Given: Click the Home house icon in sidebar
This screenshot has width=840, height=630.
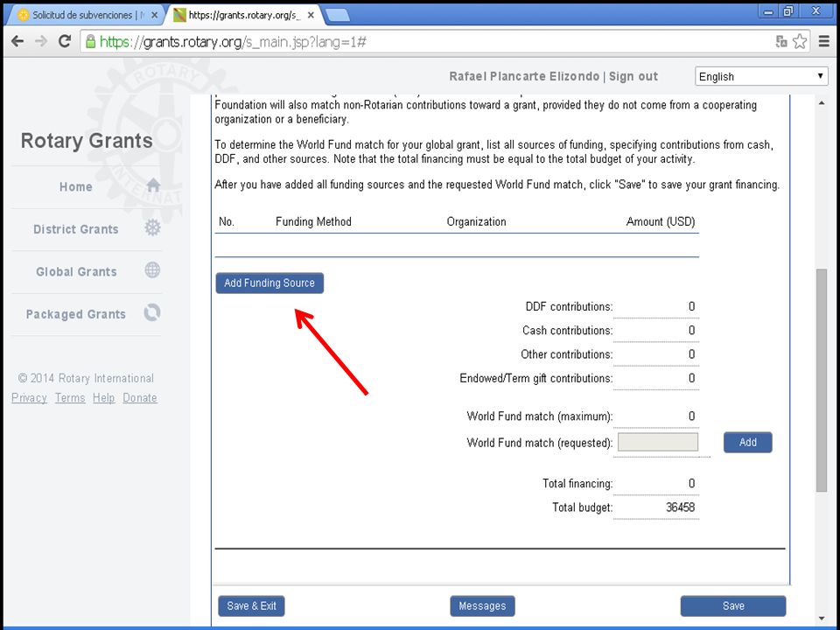Looking at the screenshot, I should pyautogui.click(x=153, y=185).
